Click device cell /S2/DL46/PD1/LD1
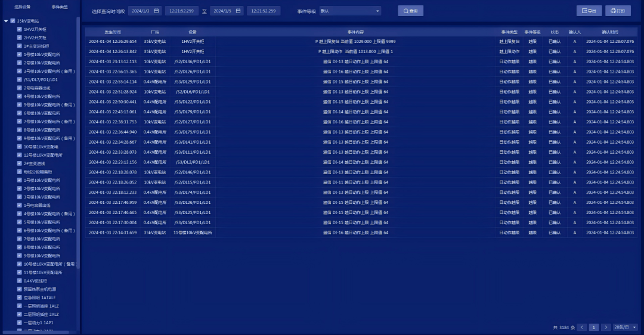 (193, 172)
